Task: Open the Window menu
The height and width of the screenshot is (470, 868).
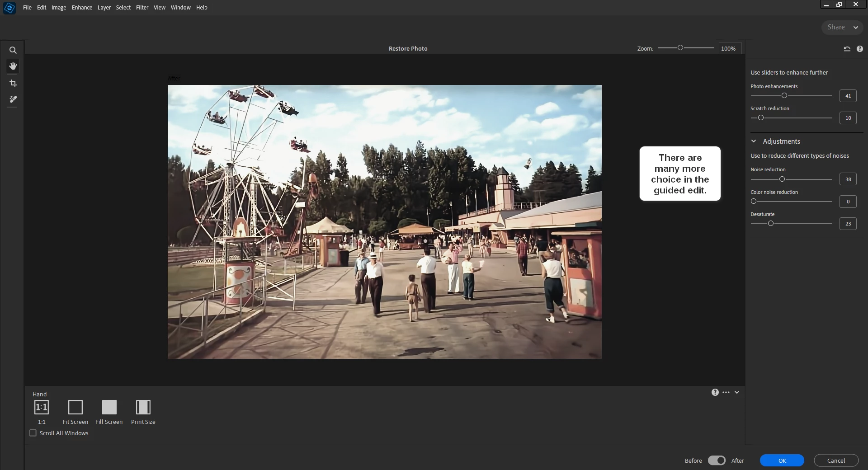Action: (180, 8)
